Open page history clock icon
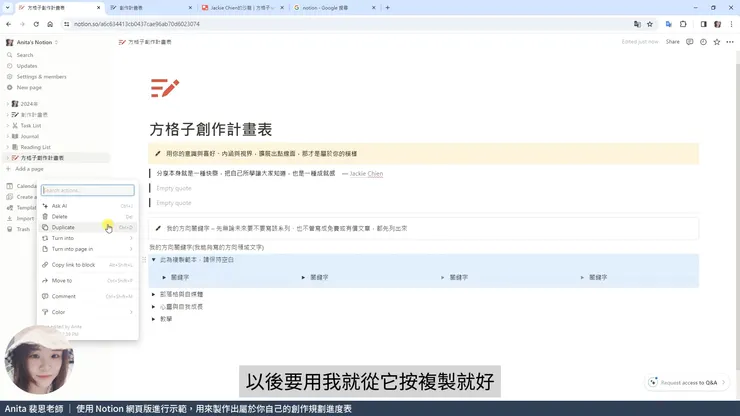This screenshot has width=740, height=416. (703, 42)
